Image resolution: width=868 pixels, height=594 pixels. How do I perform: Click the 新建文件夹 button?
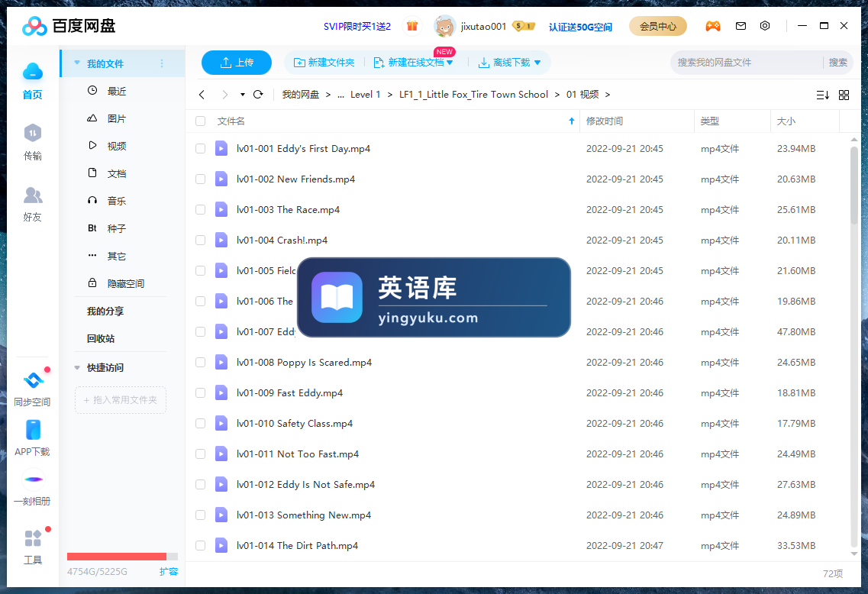tap(324, 63)
